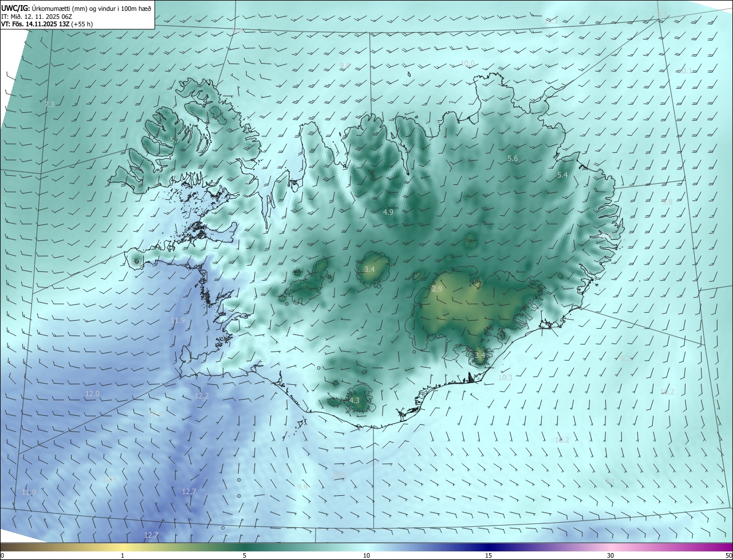Click the 9.9 value label

click(x=302, y=487)
